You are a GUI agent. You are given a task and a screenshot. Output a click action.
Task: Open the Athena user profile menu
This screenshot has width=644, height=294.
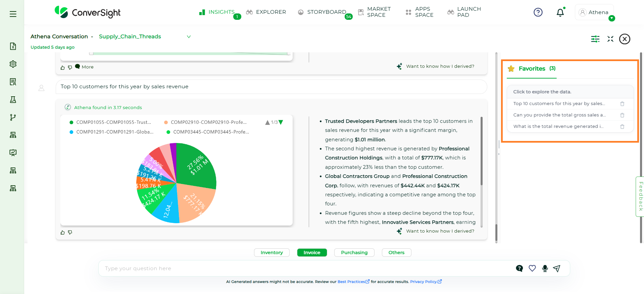[x=594, y=12]
